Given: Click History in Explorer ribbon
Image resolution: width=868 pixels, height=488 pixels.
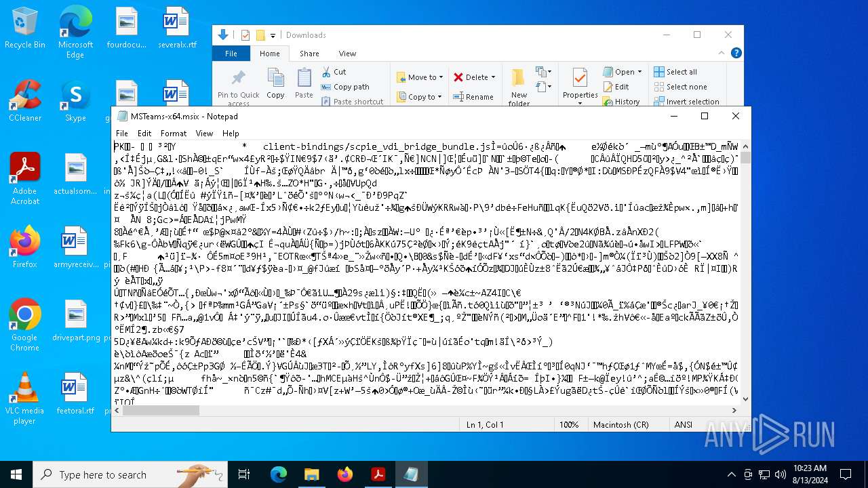Looking at the screenshot, I should [621, 102].
